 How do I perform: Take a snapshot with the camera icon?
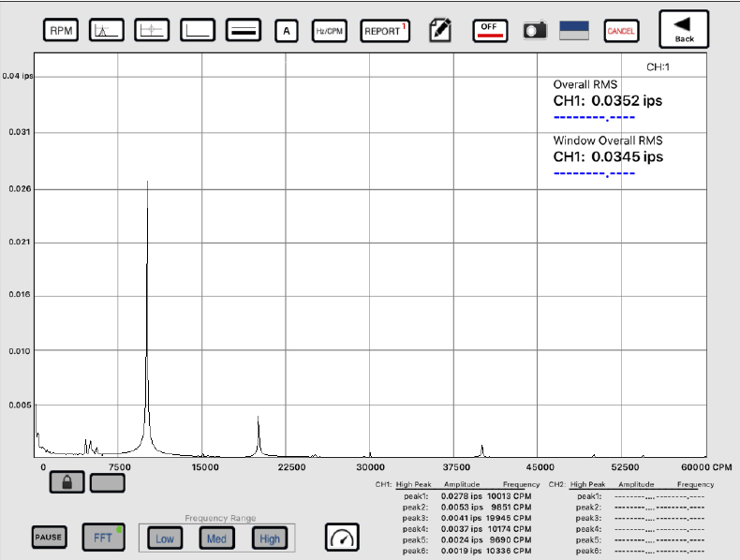pos(535,31)
